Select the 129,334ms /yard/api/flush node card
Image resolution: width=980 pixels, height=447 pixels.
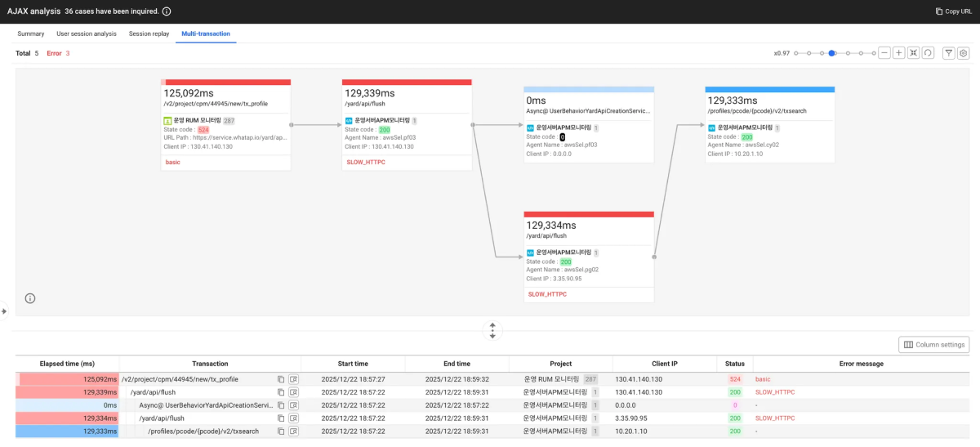589,257
